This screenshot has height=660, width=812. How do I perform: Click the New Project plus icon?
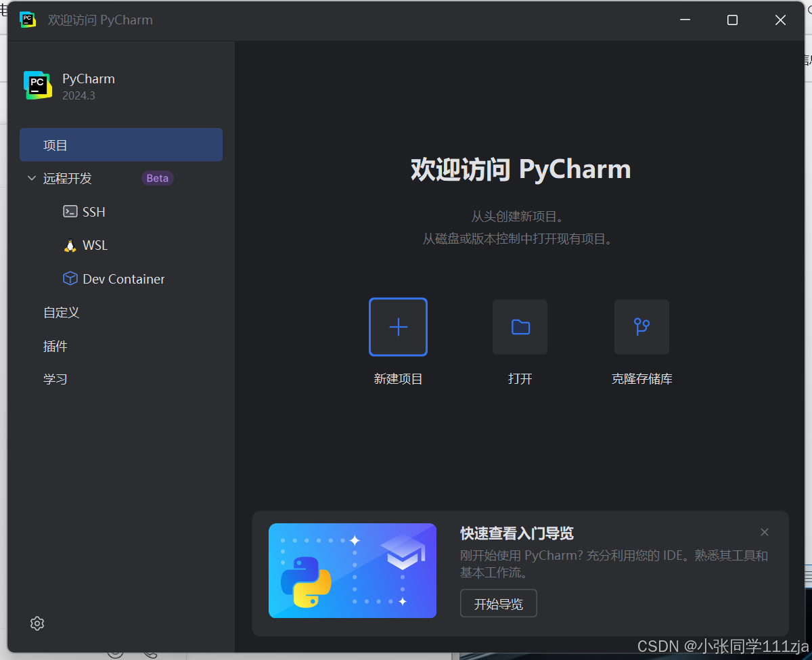coord(398,327)
